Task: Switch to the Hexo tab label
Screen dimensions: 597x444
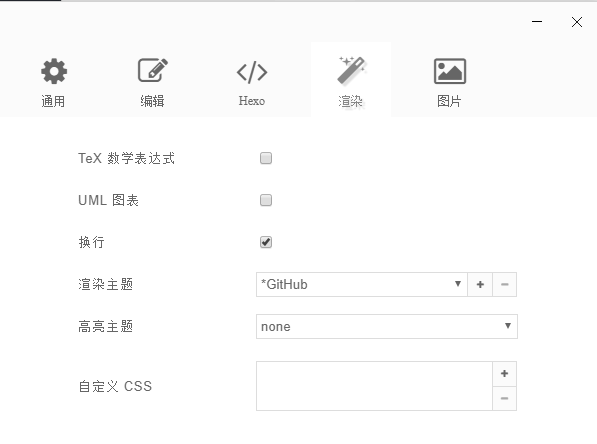Action: click(252, 101)
